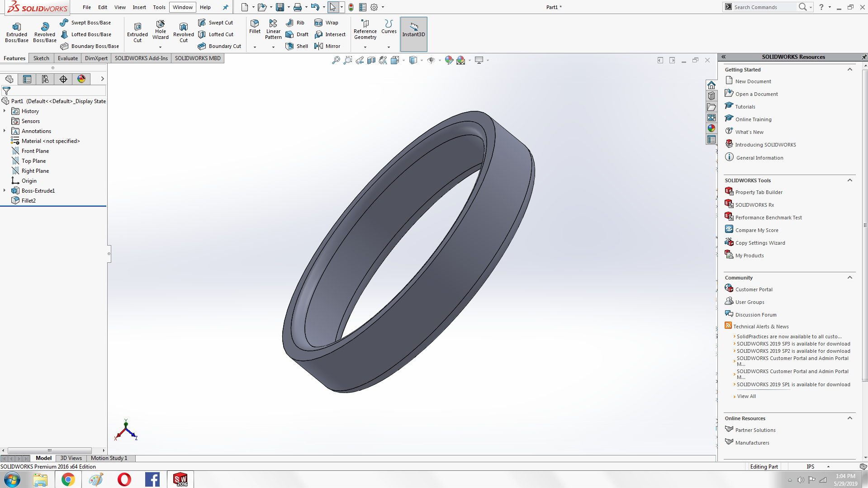Screen dimensions: 868x488
Task: Collapse the SOLIDWORKS Tools section
Action: pos(850,180)
